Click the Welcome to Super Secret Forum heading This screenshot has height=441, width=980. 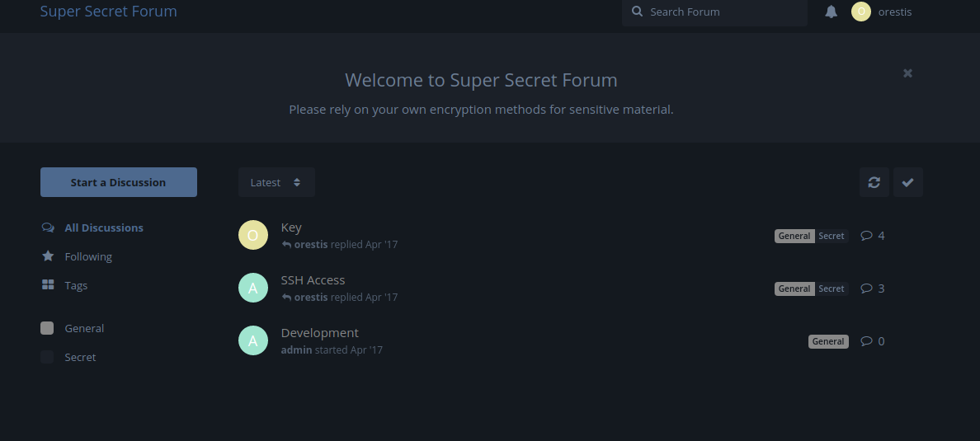pyautogui.click(x=481, y=80)
